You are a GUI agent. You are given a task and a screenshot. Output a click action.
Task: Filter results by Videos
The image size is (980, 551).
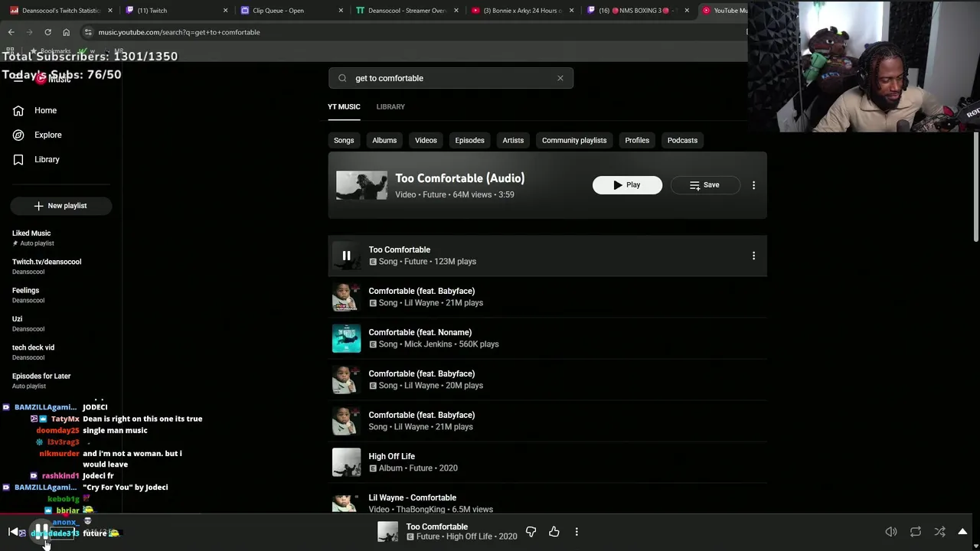pos(426,140)
